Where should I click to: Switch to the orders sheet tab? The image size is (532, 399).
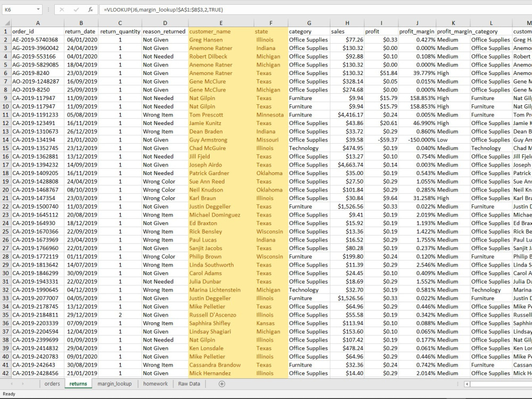pyautogui.click(x=52, y=384)
